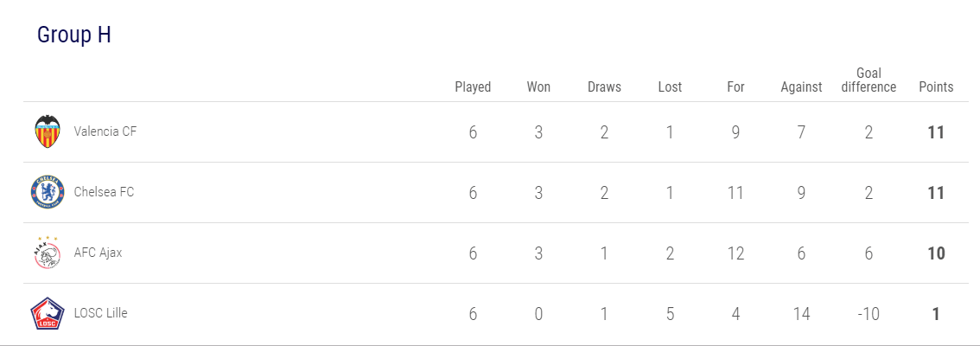Click the Group H heading

click(x=73, y=35)
